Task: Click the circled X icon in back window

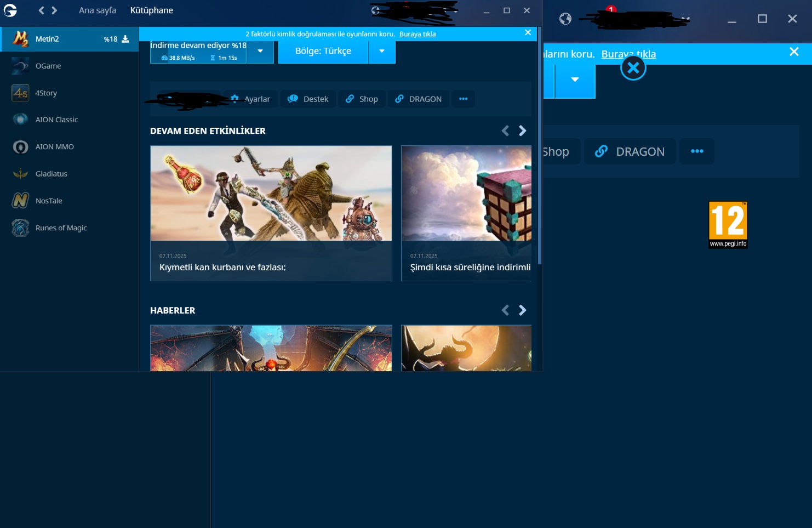Action: 633,68
